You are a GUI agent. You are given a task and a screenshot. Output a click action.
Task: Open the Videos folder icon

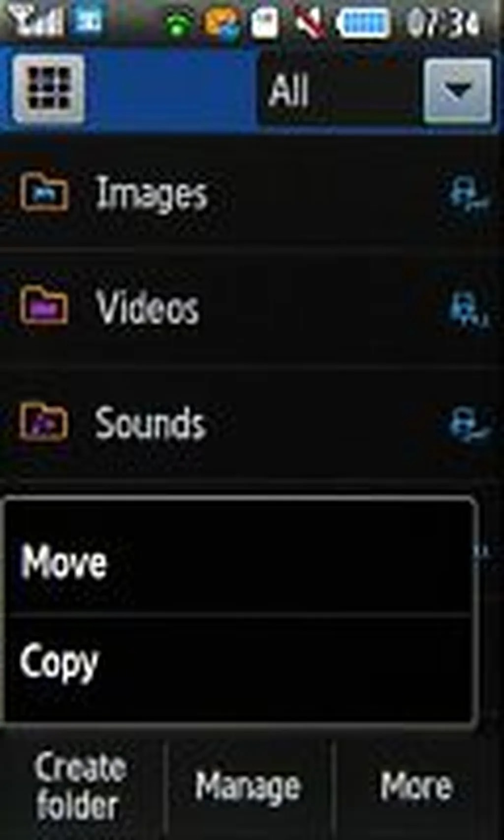pyautogui.click(x=43, y=306)
